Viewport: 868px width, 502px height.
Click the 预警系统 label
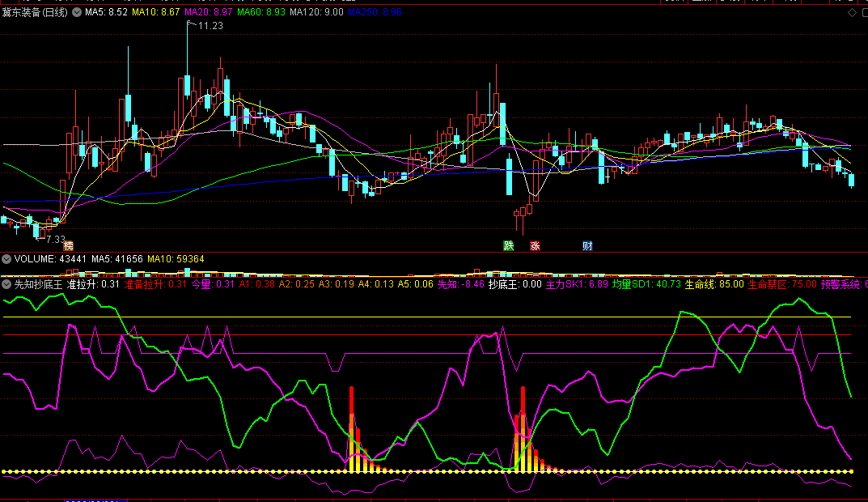(841, 284)
